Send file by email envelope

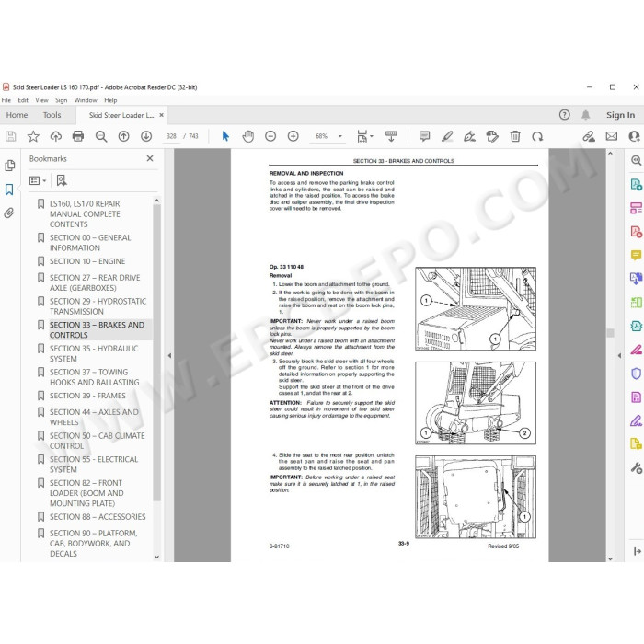(x=612, y=136)
